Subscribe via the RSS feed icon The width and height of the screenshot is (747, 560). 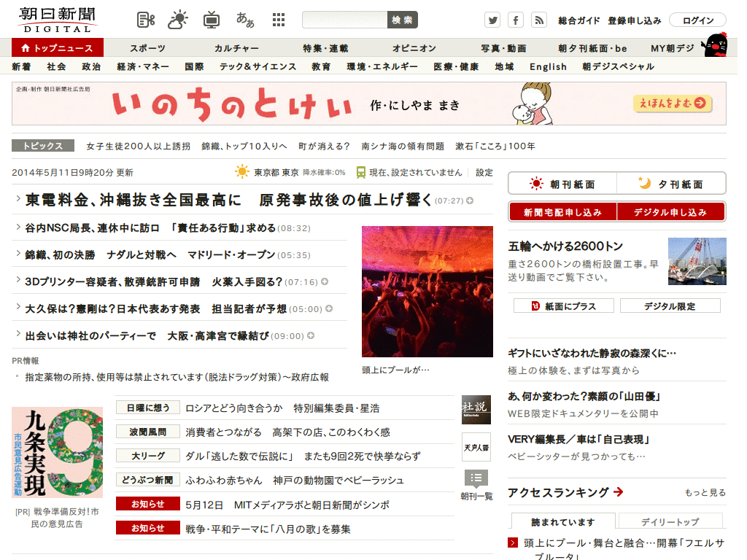539,20
